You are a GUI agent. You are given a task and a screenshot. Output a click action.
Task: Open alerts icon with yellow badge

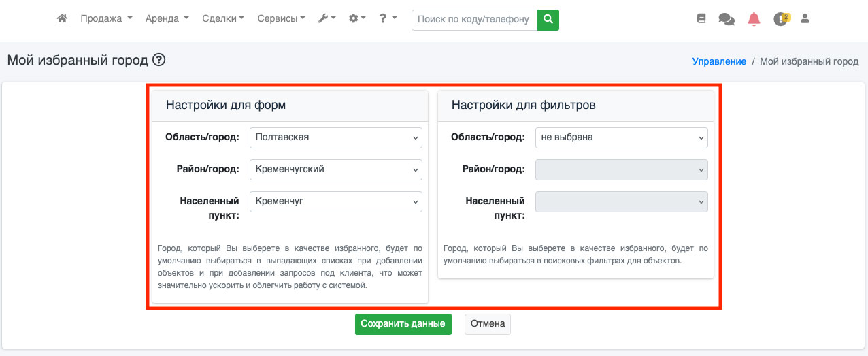click(781, 19)
